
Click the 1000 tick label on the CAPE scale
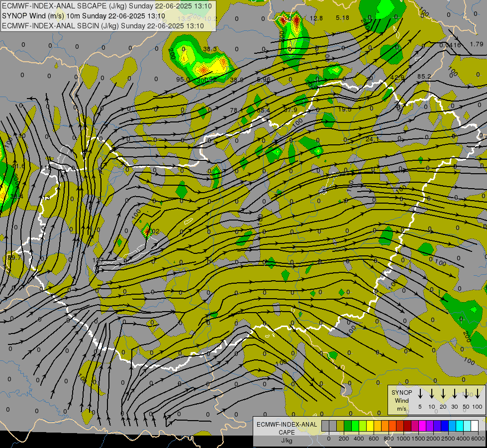[403, 439]
